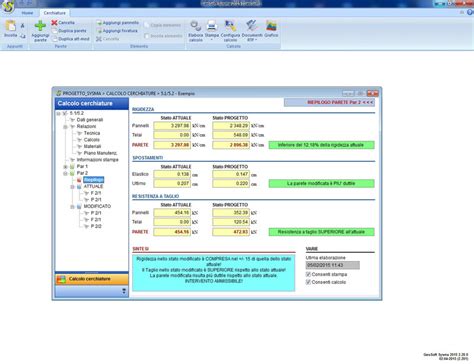Collapse the root 5.1/5.2 tree node

coord(59,113)
